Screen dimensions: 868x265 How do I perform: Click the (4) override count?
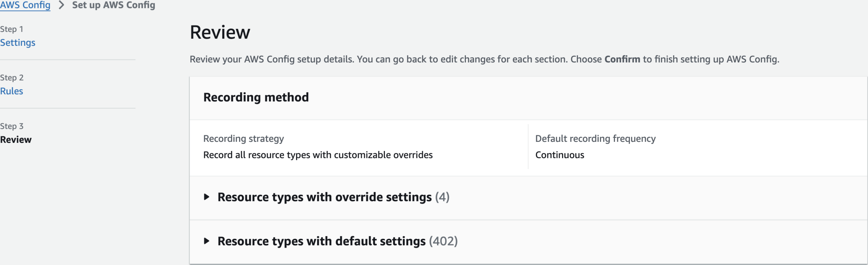click(x=442, y=197)
